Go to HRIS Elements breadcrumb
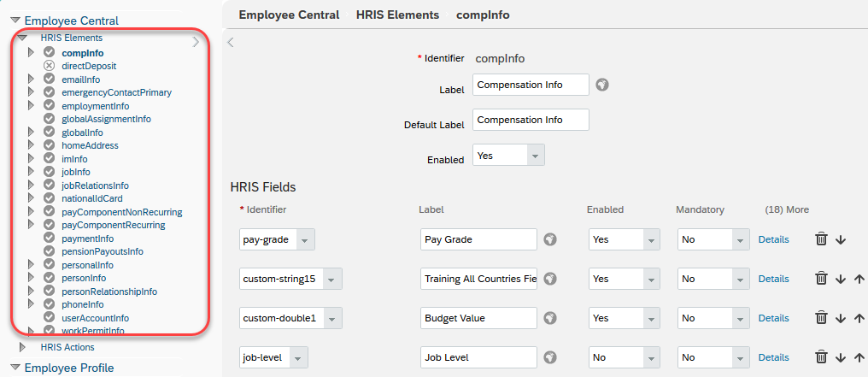The width and height of the screenshot is (868, 377). [x=397, y=15]
